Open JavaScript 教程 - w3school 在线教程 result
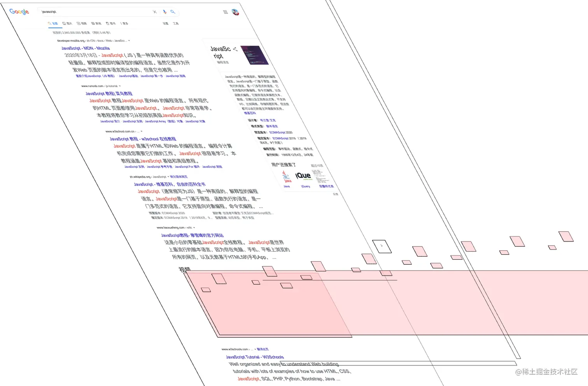 [x=143, y=139]
